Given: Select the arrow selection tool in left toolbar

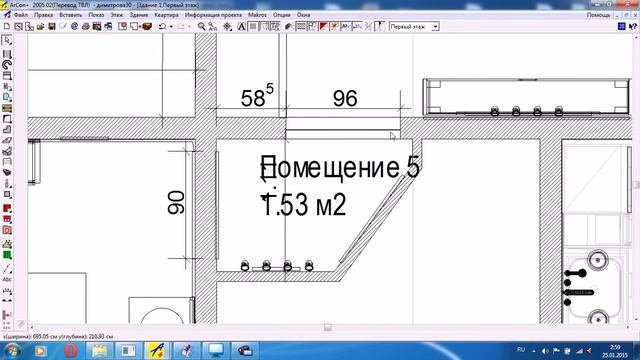Looking at the screenshot, I should [x=7, y=40].
